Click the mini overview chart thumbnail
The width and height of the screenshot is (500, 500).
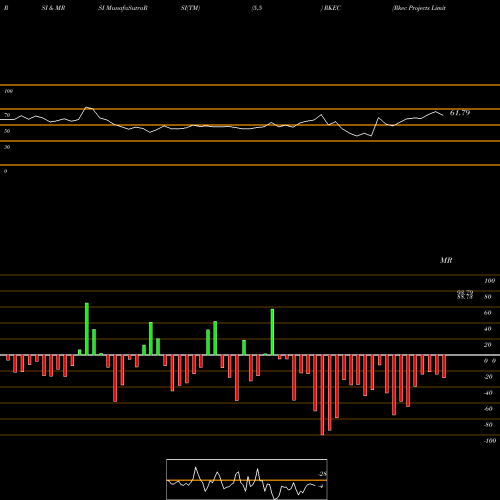[247, 479]
